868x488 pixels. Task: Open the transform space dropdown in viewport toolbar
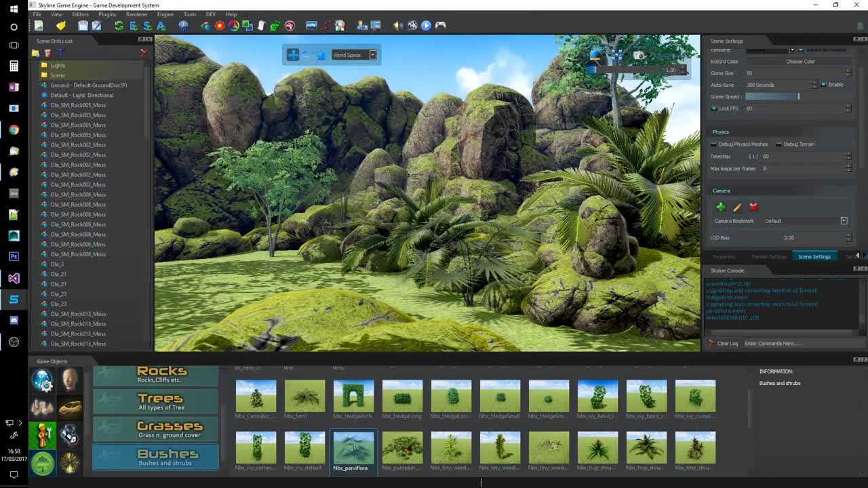coord(372,55)
